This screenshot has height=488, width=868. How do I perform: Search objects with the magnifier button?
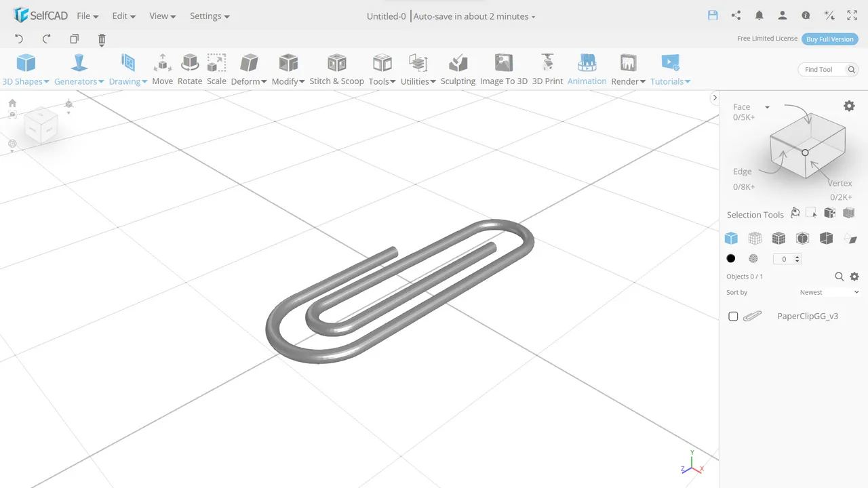[x=840, y=277]
